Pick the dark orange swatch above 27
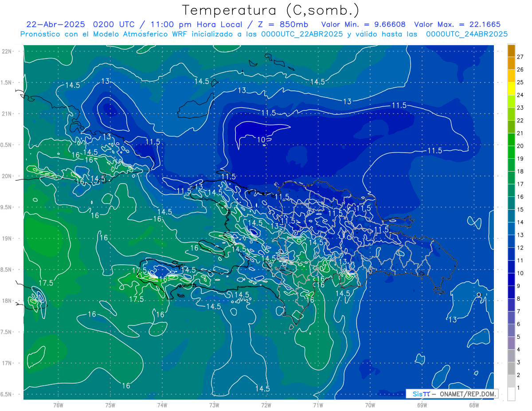The height and width of the screenshot is (411, 532). pyautogui.click(x=511, y=51)
